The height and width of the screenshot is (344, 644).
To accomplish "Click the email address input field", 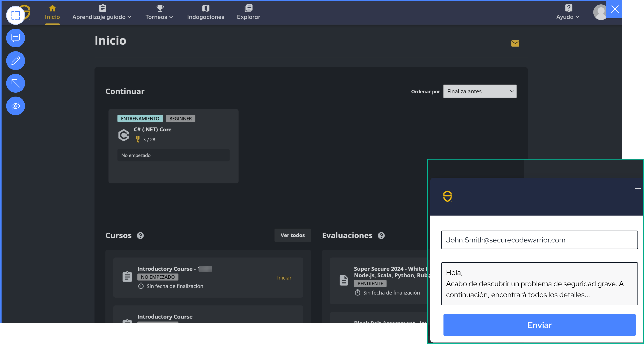I will 539,240.
